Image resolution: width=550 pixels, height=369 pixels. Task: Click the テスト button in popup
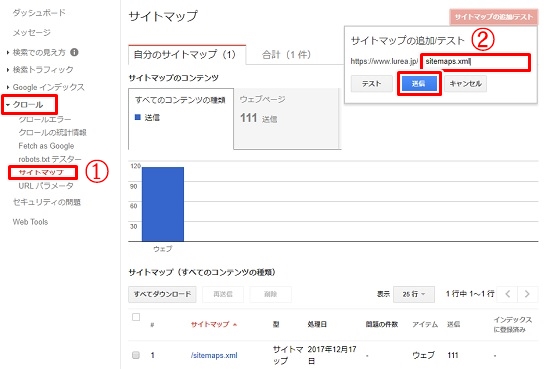click(x=371, y=84)
